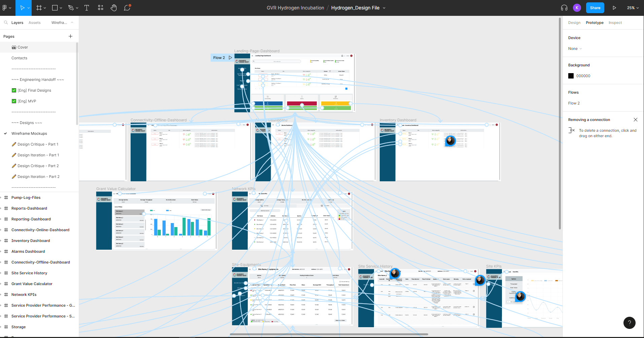Open the Resources tool

click(100, 8)
